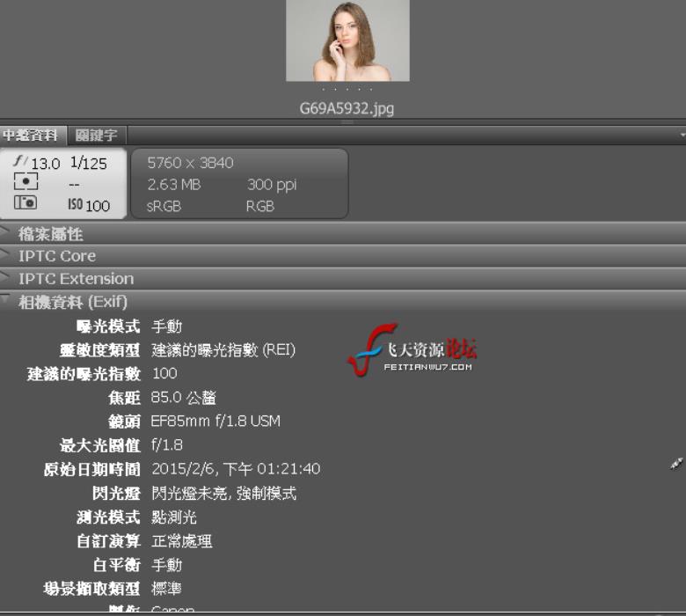The width and height of the screenshot is (686, 616).
Task: Click the lens value EF85mm f/1.8 USM
Action: (215, 422)
